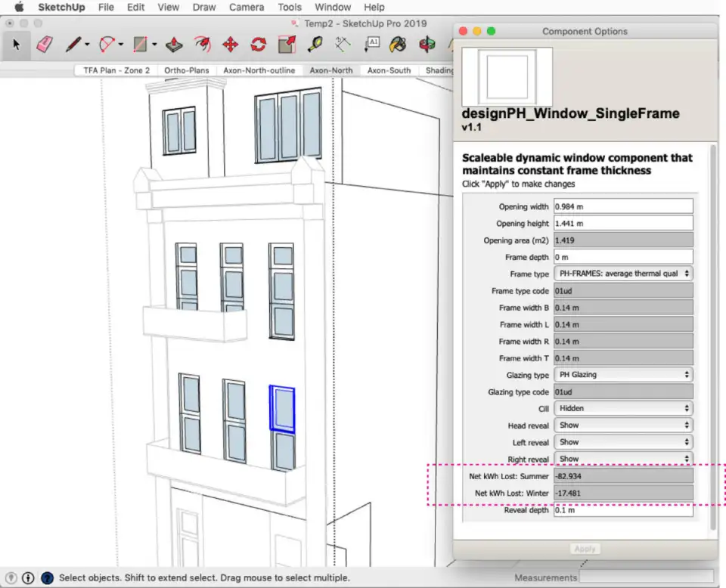Image resolution: width=726 pixels, height=588 pixels.
Task: Select the Rotate tool
Action: [259, 45]
